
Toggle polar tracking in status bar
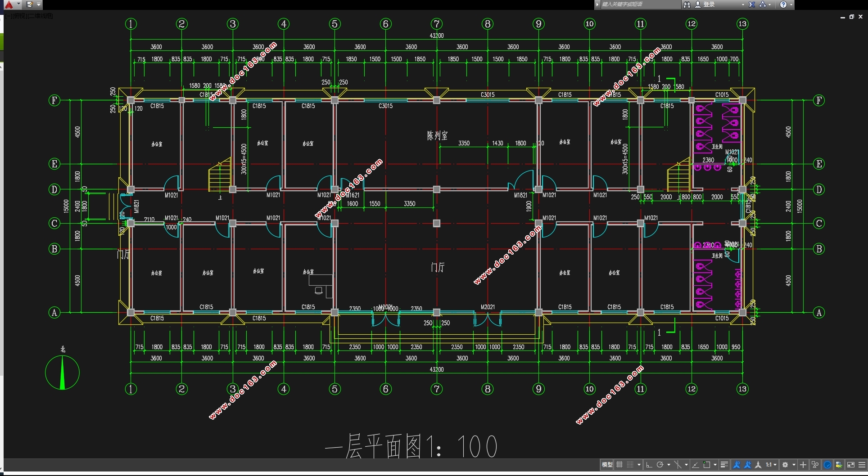(x=660, y=465)
